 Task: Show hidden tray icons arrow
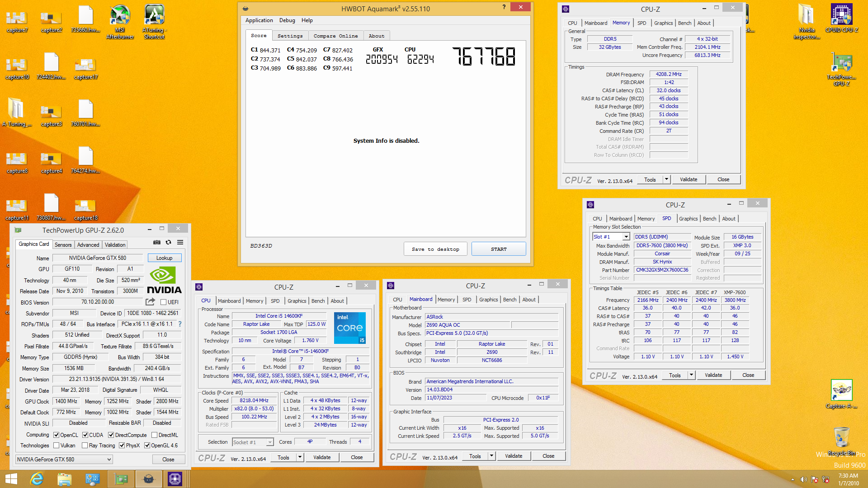(x=793, y=480)
